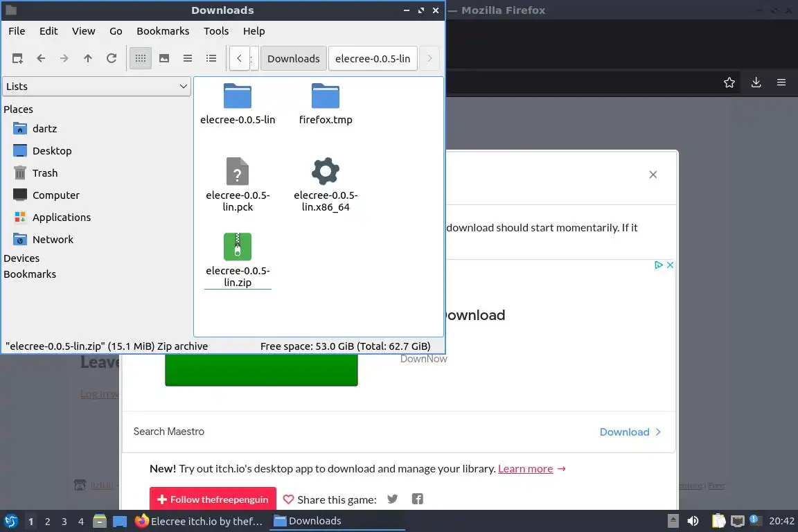Open a new tab in file manager
Viewport: 798px width, 532px height.
tap(17, 59)
